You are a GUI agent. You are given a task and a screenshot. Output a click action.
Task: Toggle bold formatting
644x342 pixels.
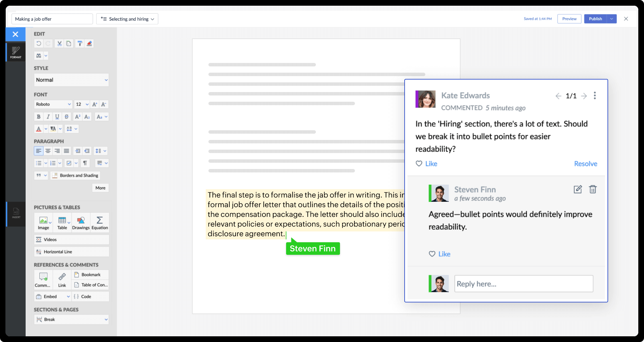(x=39, y=117)
